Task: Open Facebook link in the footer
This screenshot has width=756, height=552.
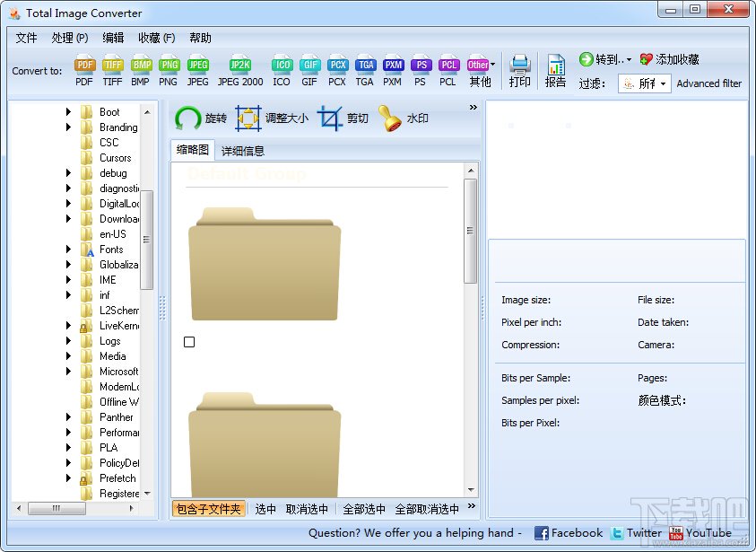Action: pos(569,532)
